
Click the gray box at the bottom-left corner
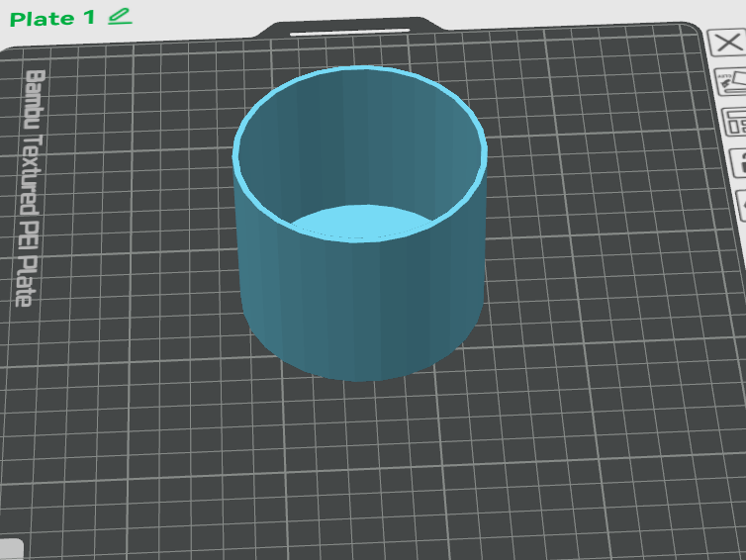pyautogui.click(x=11, y=549)
